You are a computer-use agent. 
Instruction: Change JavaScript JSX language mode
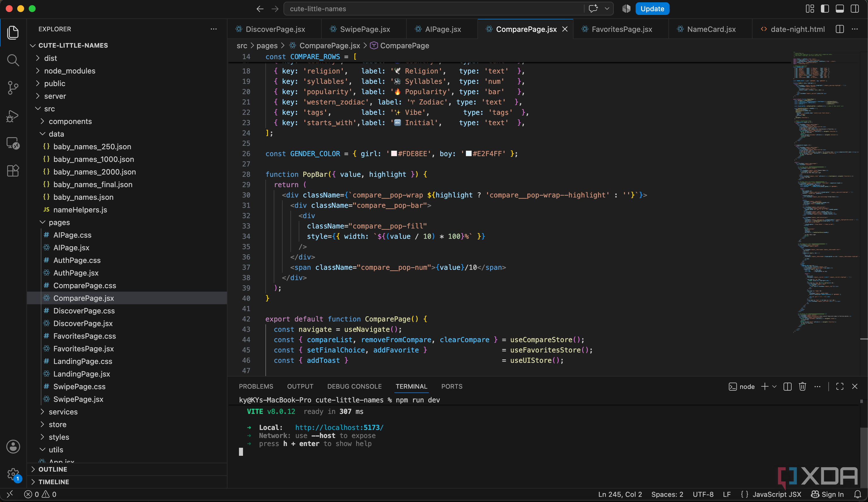pos(776,494)
